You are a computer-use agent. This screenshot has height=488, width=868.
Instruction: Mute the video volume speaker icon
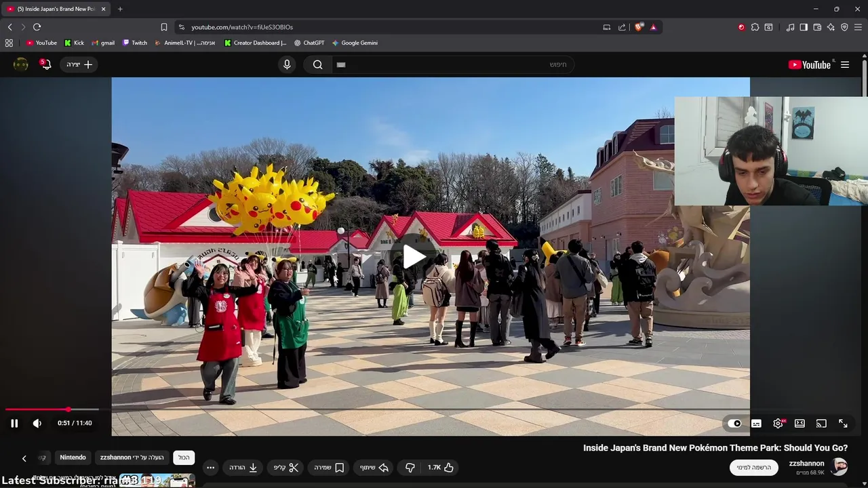click(37, 423)
